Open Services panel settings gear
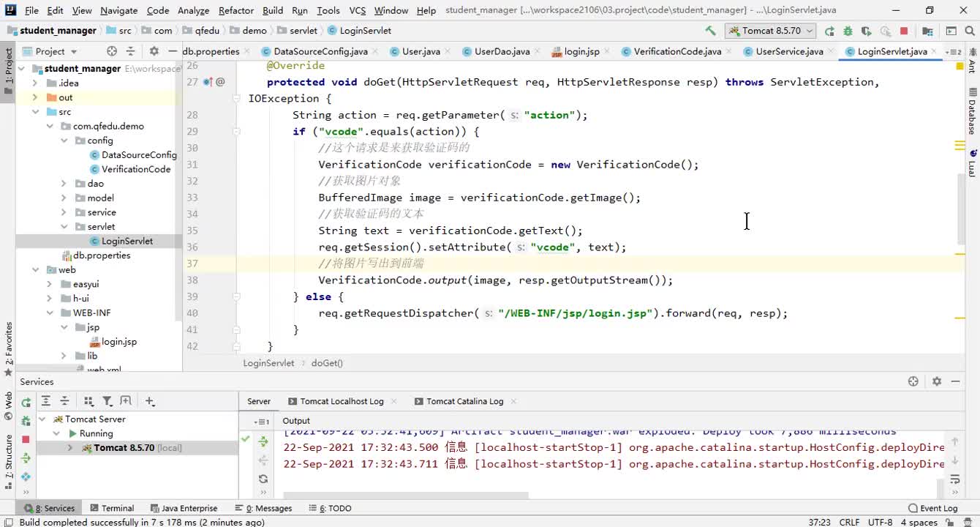Screen dimensions: 980x527 click(936, 381)
